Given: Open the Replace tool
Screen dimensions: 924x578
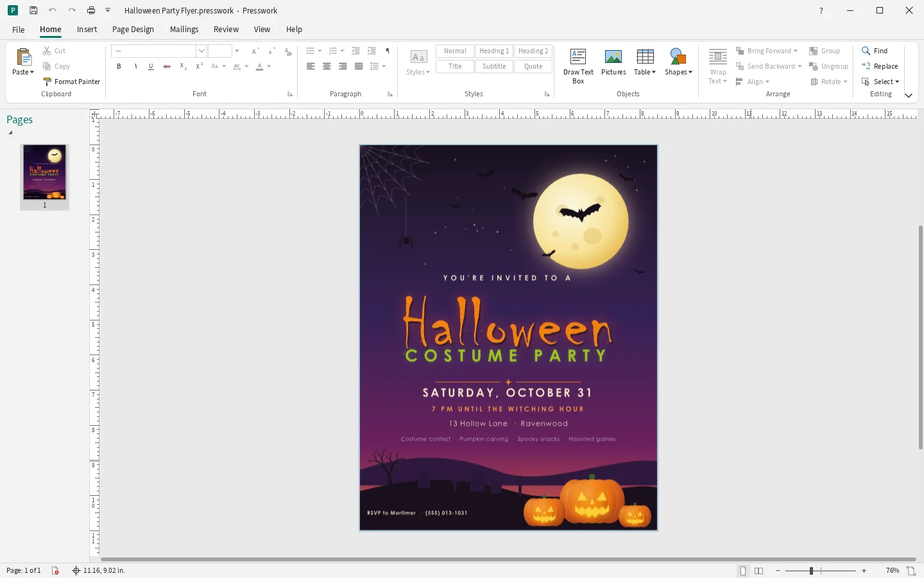Looking at the screenshot, I should coord(880,66).
